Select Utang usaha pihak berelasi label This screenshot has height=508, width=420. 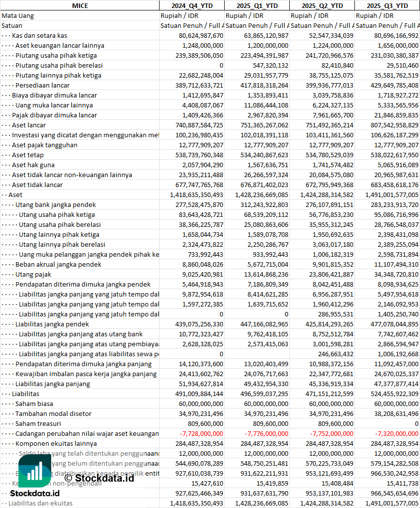point(60,225)
